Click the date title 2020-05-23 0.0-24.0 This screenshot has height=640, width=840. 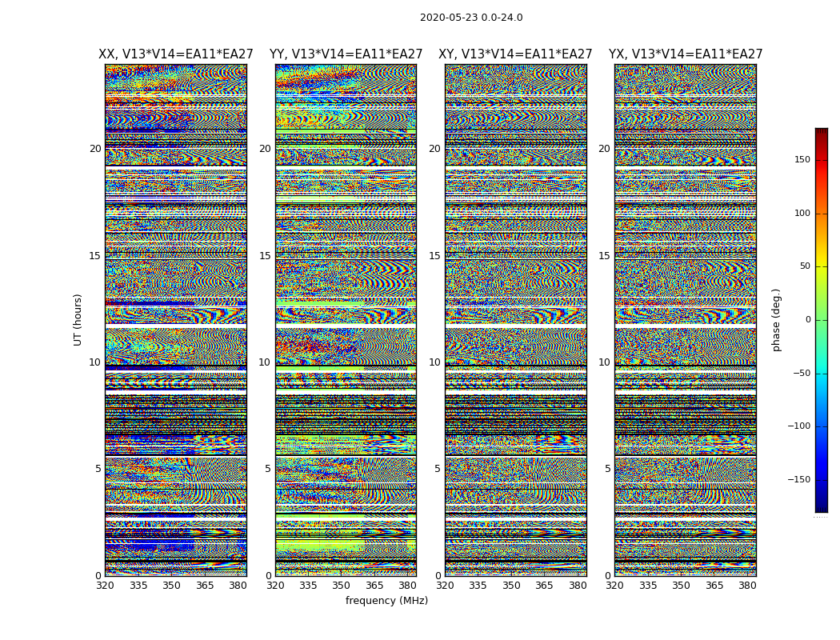[471, 18]
